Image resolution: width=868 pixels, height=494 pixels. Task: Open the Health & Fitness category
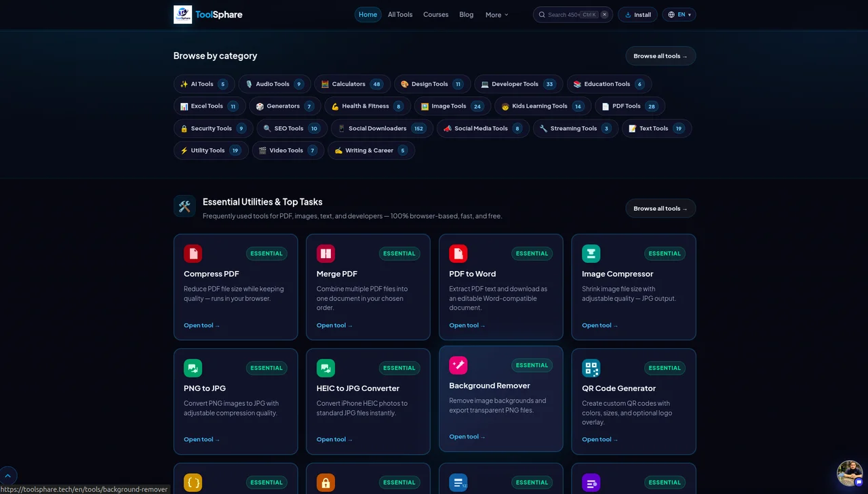tap(368, 106)
